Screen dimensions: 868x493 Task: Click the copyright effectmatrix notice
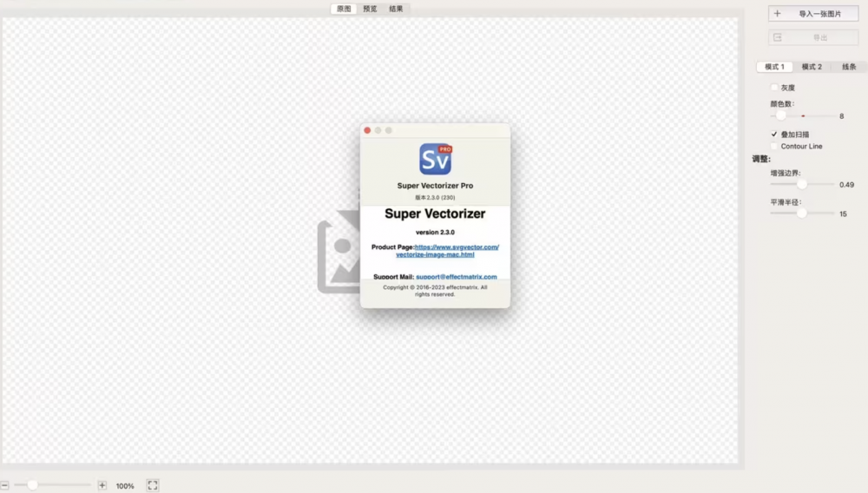click(x=435, y=291)
